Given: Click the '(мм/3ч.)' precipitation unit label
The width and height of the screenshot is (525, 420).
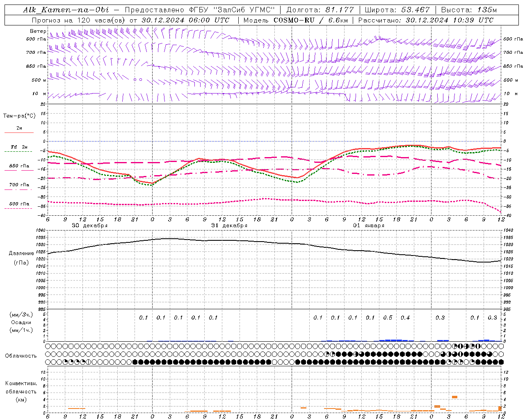Looking at the screenshot, I should 21,315.
